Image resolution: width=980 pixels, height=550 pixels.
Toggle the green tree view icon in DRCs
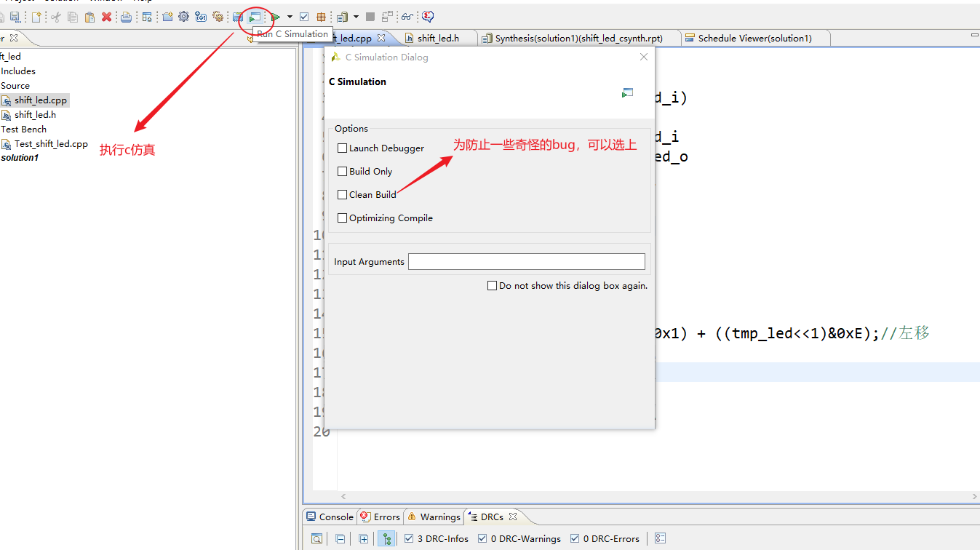click(387, 539)
